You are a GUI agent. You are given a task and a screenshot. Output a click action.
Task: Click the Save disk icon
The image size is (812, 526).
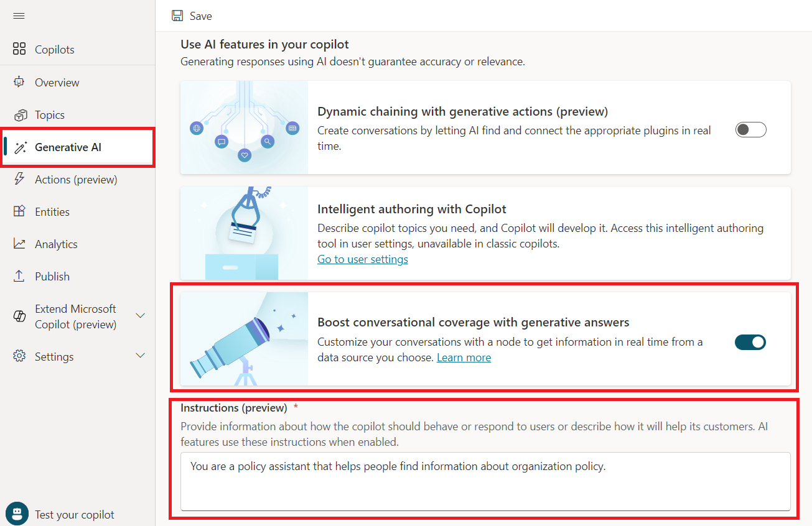[x=177, y=16]
